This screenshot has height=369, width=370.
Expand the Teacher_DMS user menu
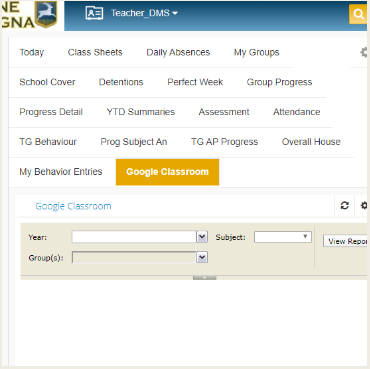(144, 13)
